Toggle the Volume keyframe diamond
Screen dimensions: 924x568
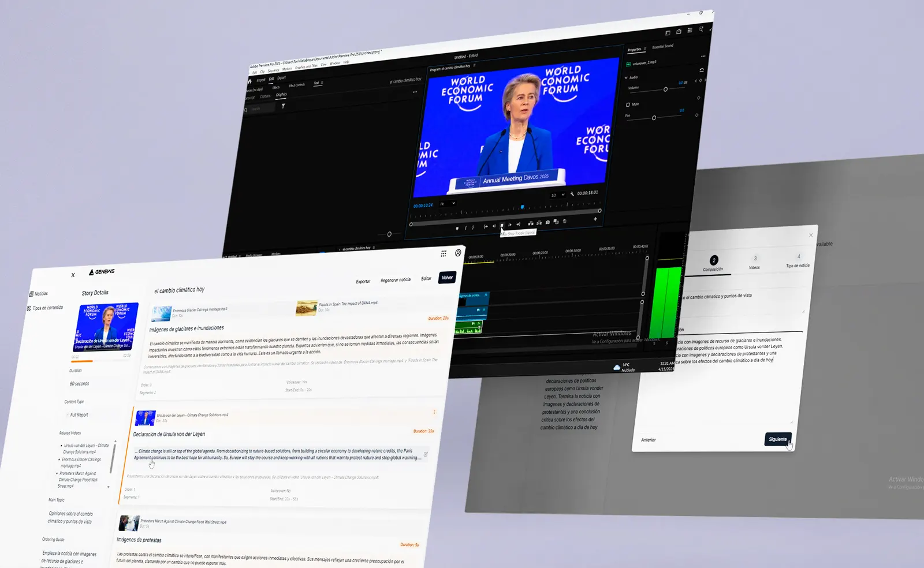tap(698, 98)
